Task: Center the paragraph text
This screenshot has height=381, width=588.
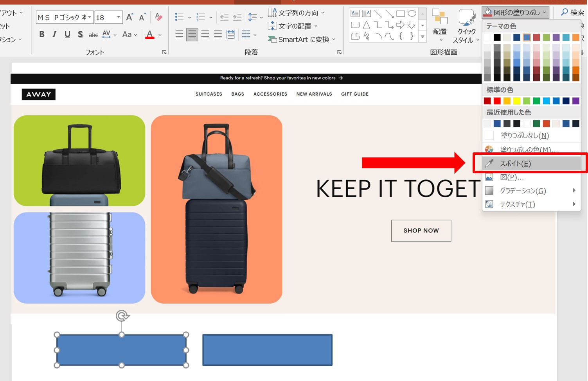Action: tap(192, 34)
